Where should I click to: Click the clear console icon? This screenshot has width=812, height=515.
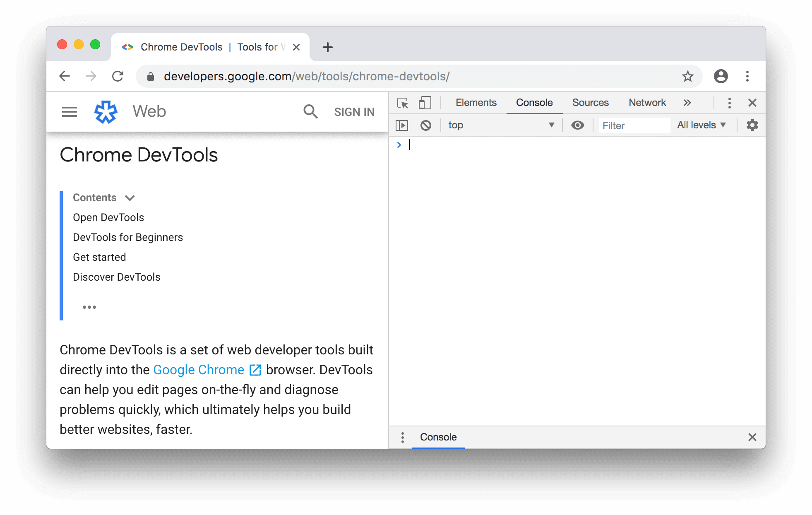point(426,124)
